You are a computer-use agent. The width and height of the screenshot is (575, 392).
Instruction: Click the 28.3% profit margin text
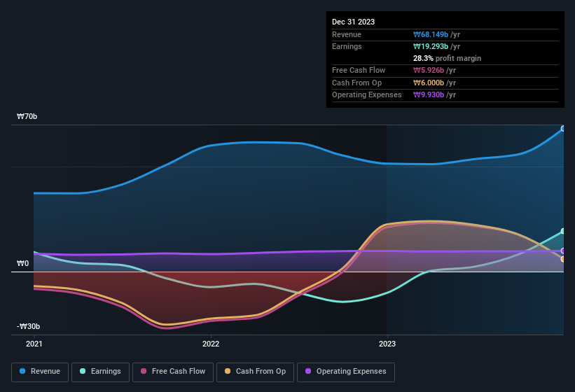pyautogui.click(x=447, y=58)
